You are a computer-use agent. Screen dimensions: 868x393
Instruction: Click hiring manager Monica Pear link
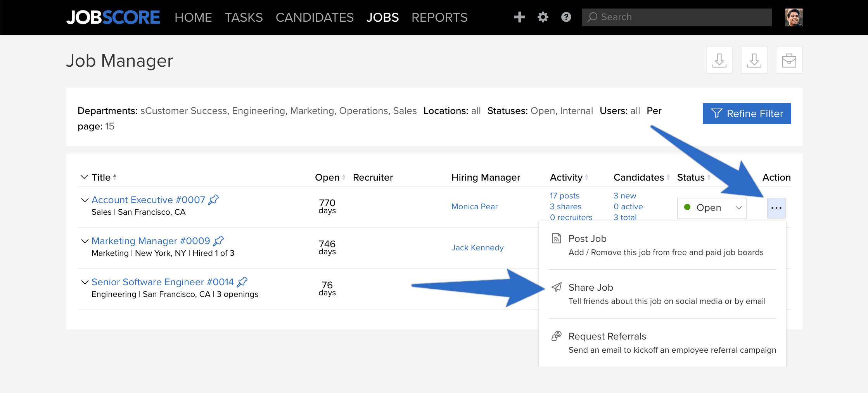474,207
